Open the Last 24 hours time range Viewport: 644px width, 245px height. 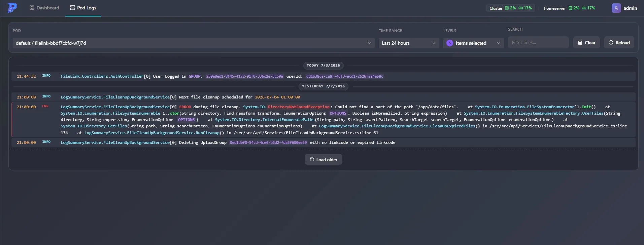tap(409, 43)
